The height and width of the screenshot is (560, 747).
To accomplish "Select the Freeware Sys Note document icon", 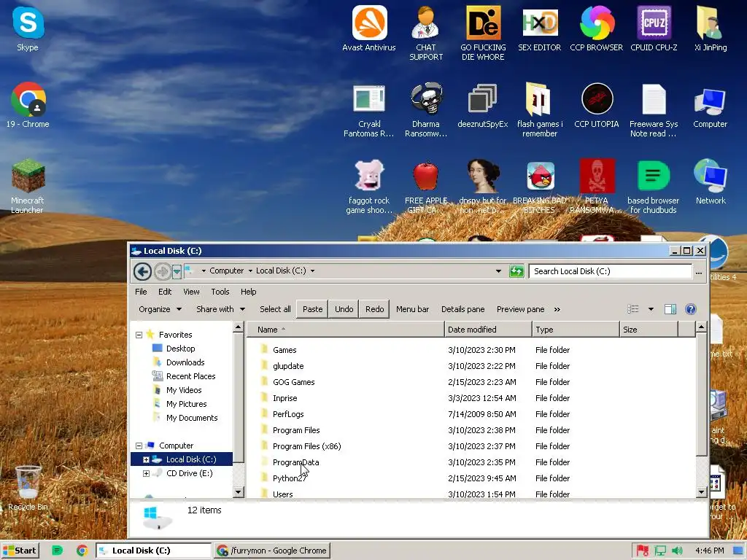I will pyautogui.click(x=654, y=110).
